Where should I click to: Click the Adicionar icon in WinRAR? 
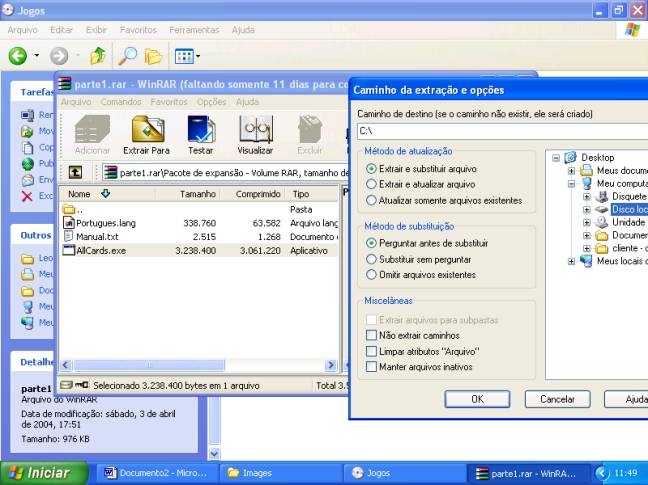click(93, 130)
